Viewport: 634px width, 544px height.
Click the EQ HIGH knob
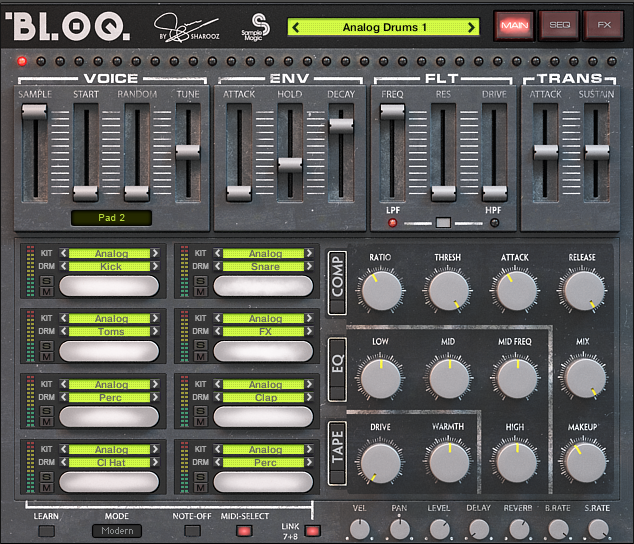point(516,463)
